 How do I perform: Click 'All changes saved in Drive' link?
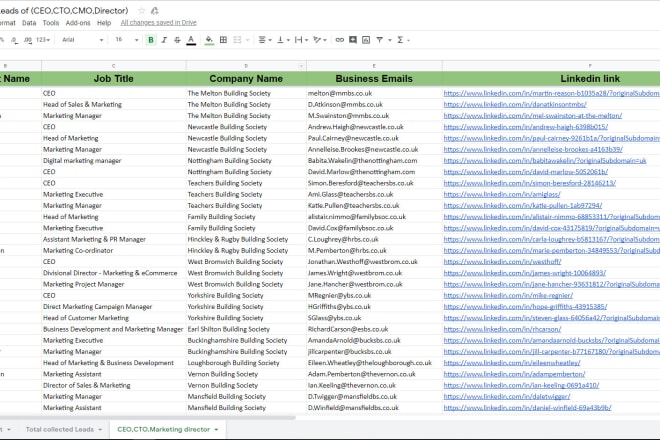(159, 23)
